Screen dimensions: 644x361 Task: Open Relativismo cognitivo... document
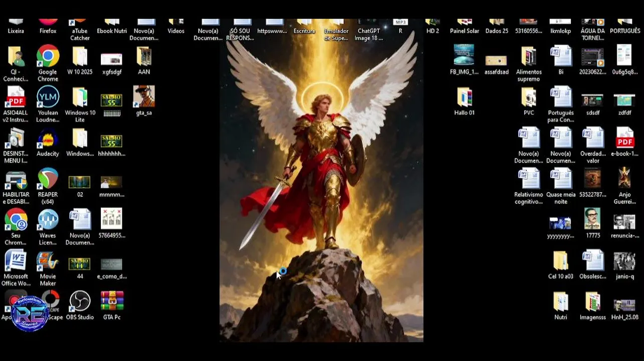pos(529,178)
